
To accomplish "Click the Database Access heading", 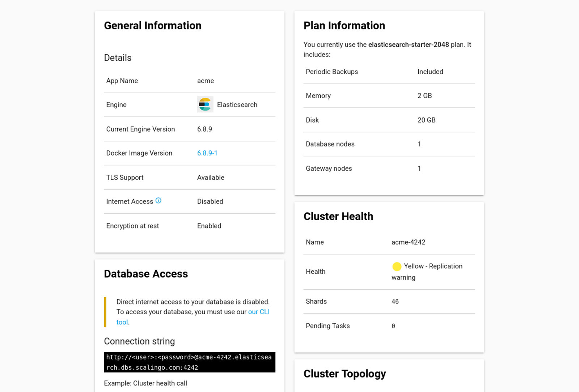I will (x=145, y=274).
